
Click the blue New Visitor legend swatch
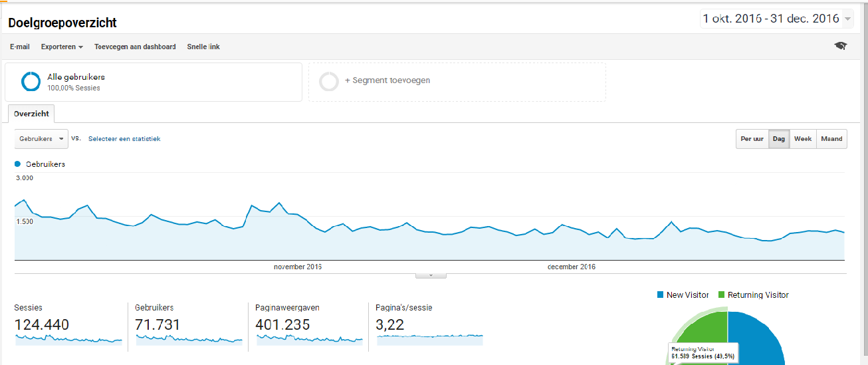[660, 295]
